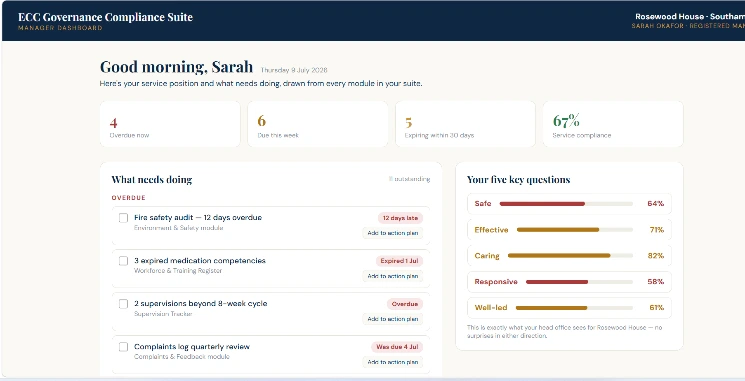Click the 'Your five key questions' heading
Image resolution: width=745 pixels, height=381 pixels.
pos(518,180)
